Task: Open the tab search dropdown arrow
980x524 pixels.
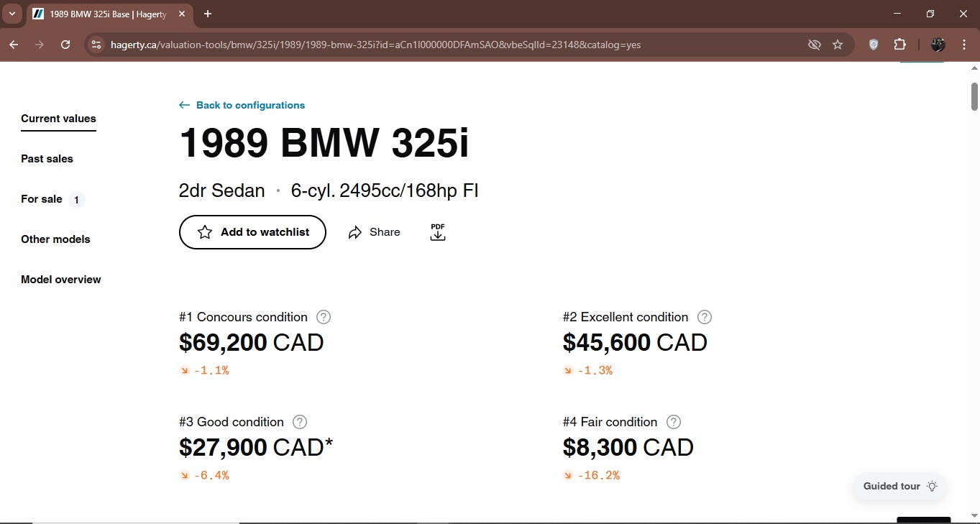Action: [12, 14]
